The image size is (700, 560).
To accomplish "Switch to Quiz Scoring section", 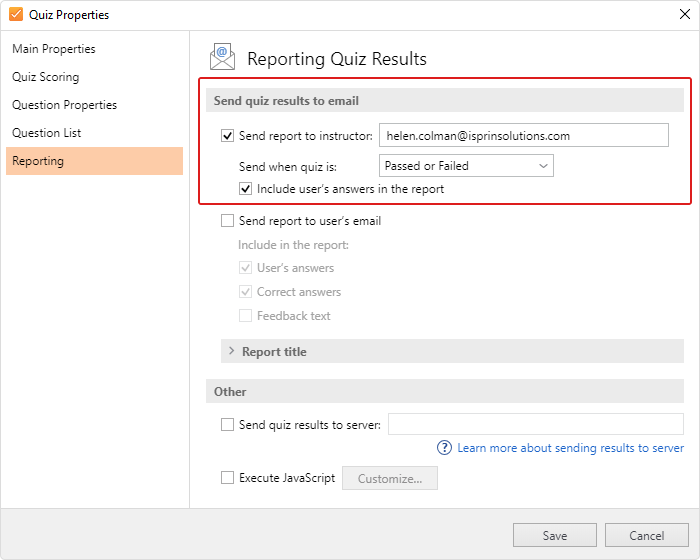I will coord(46,77).
